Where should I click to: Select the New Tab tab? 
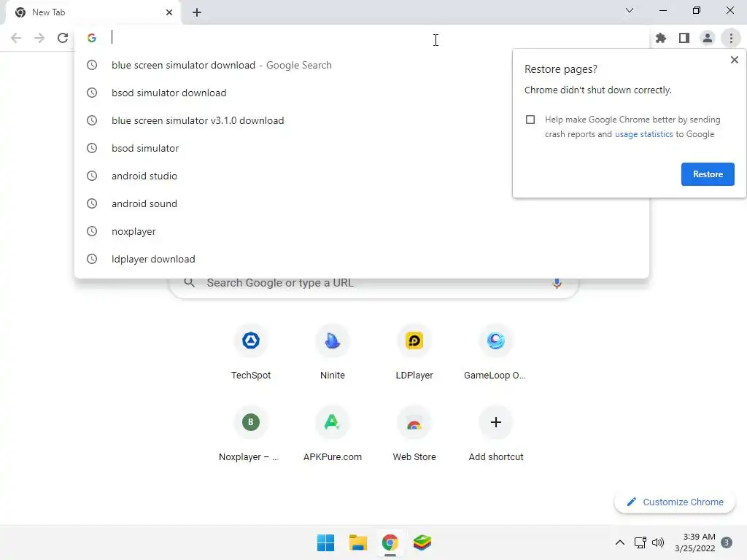click(93, 12)
